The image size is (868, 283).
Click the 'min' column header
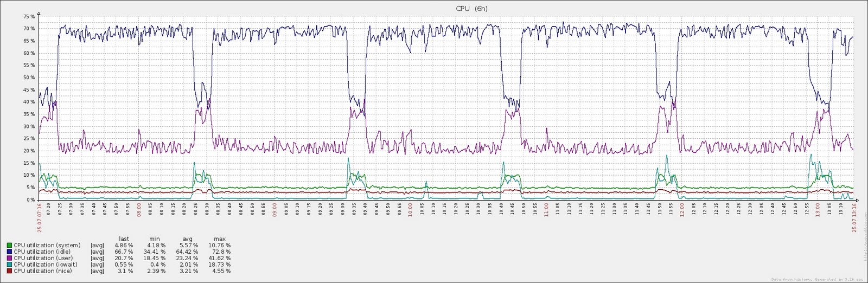(155, 239)
